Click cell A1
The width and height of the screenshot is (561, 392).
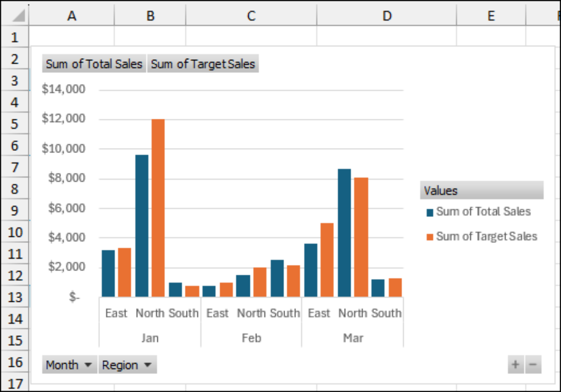(72, 37)
